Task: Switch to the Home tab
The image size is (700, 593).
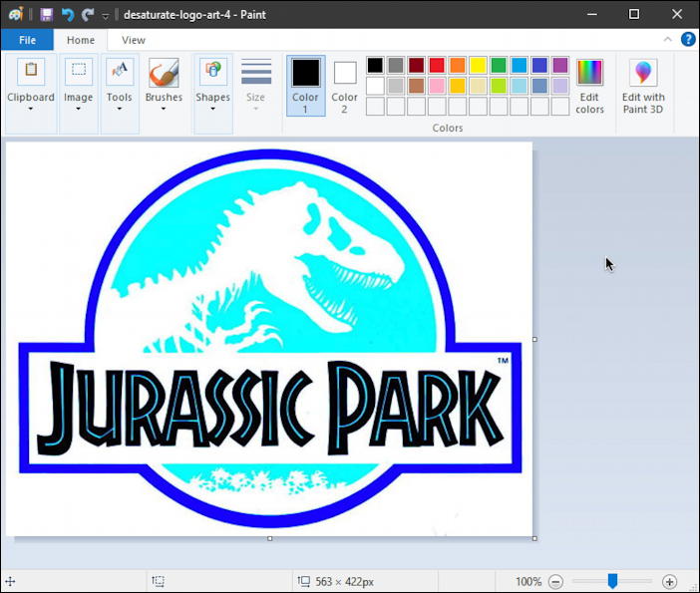Action: [81, 40]
